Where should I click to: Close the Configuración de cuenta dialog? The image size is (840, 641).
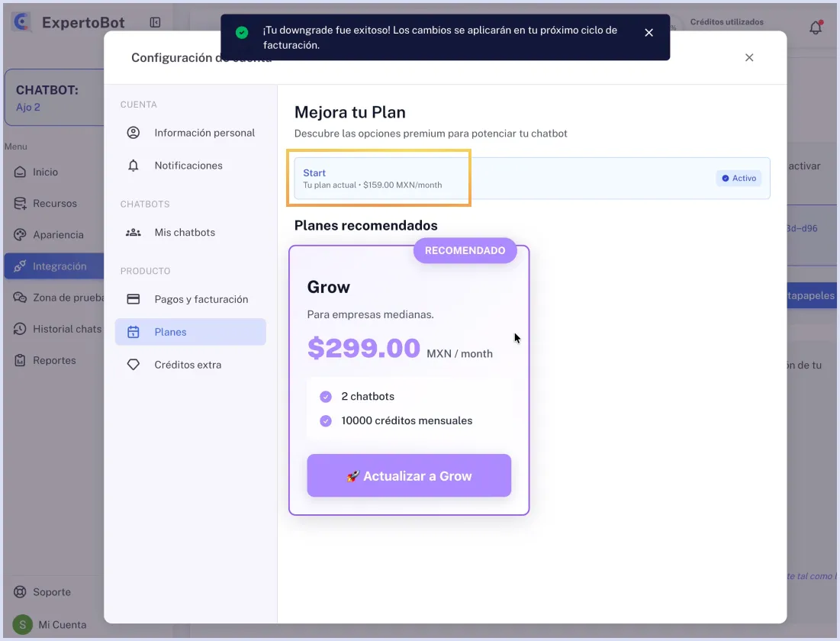(749, 57)
